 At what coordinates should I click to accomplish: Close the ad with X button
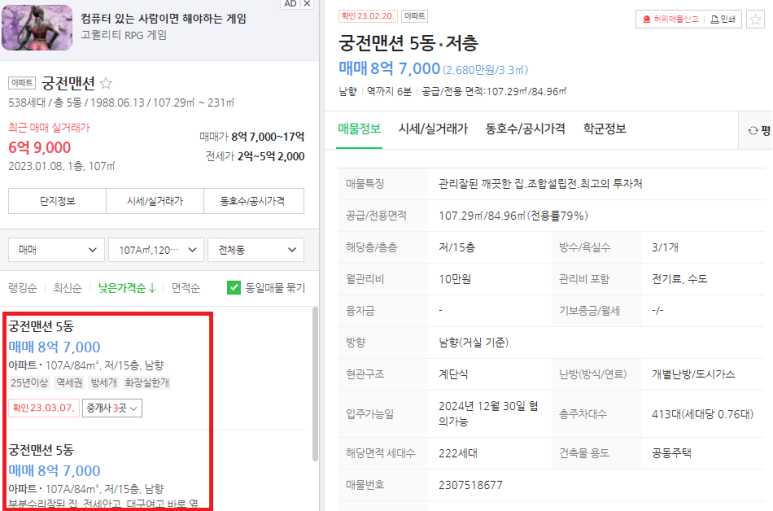point(307,4)
